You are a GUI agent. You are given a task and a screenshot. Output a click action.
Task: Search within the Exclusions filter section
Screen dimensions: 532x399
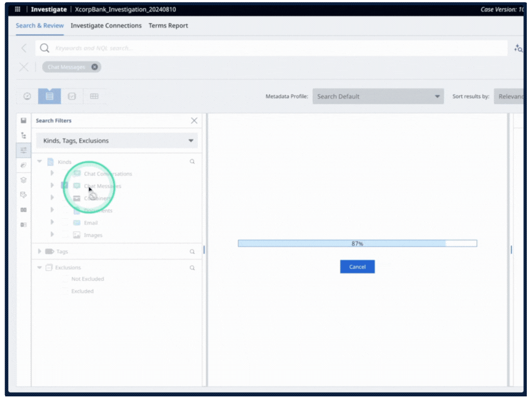192,268
